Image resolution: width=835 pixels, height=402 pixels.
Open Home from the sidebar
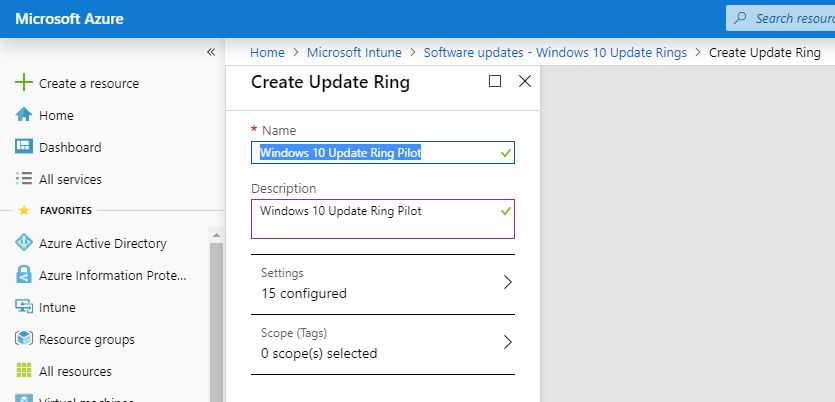56,116
